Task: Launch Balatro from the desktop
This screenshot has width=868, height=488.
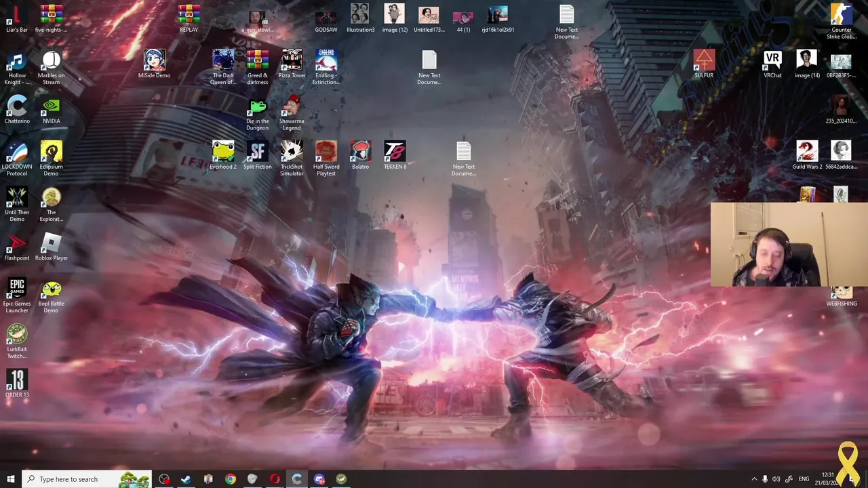Action: [x=360, y=155]
